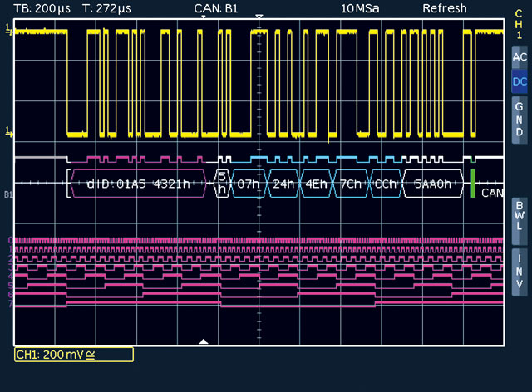
Task: Click the white time reference triangle at bottom
Action: pos(204,341)
